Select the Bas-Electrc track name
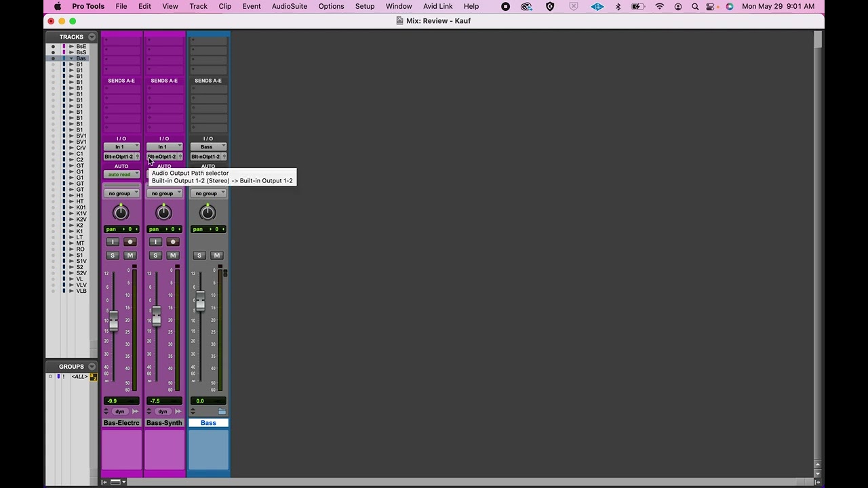The image size is (868, 488). [121, 423]
